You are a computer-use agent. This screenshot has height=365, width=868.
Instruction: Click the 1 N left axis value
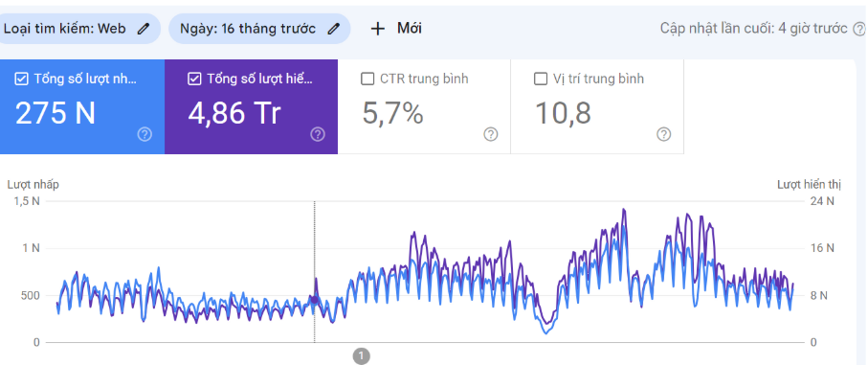[x=31, y=249]
